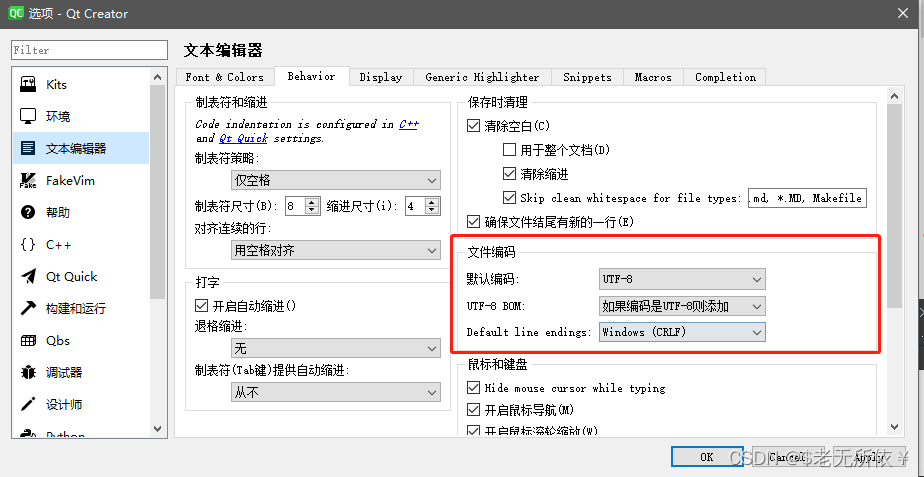Viewport: 924px width, 477px height.
Task: Toggle the 确保文件结尾有新的一行(E) checkbox
Action: click(x=473, y=222)
